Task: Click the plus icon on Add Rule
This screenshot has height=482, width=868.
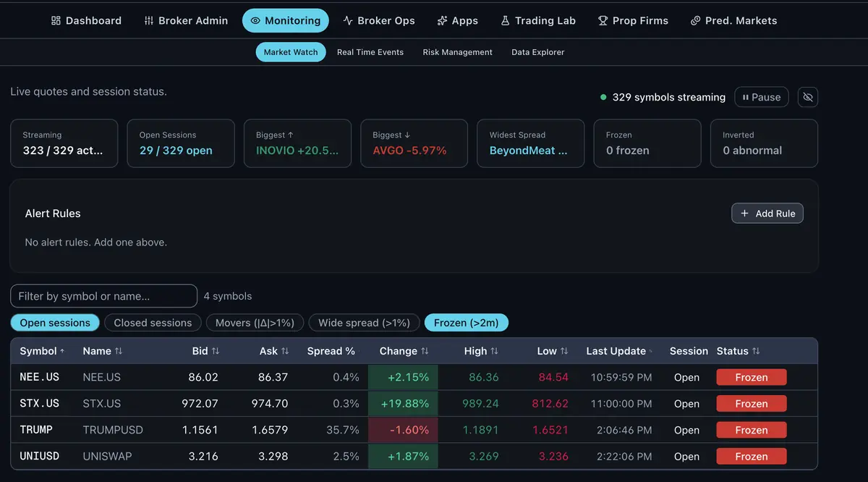Action: (745, 213)
